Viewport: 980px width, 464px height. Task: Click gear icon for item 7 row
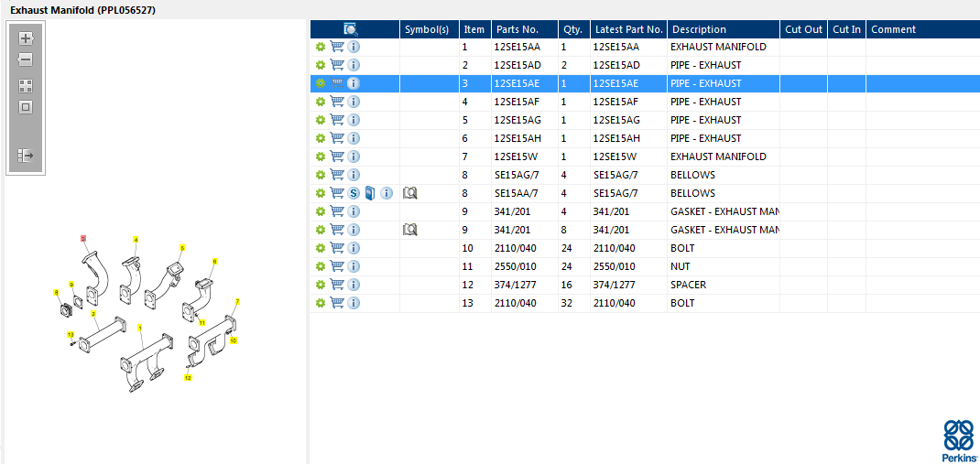[321, 156]
